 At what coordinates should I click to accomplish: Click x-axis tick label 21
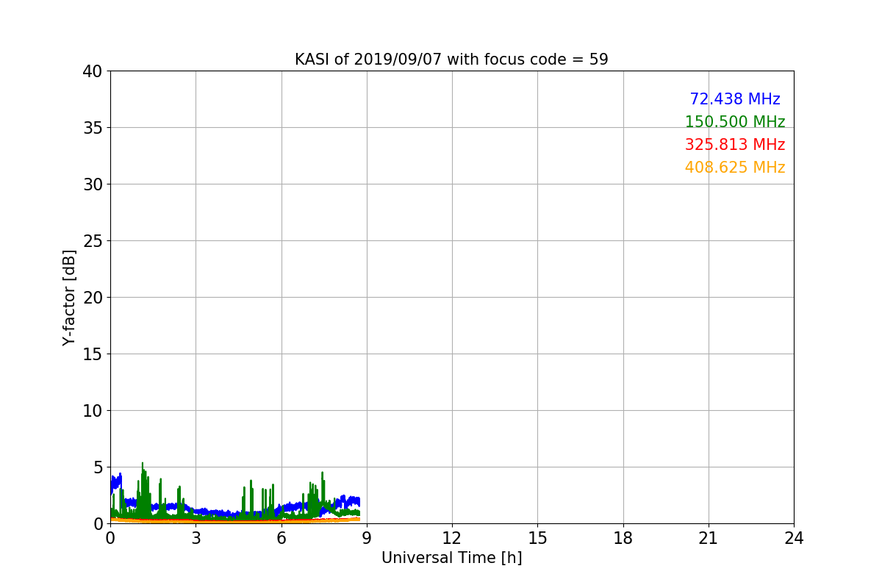(x=709, y=538)
